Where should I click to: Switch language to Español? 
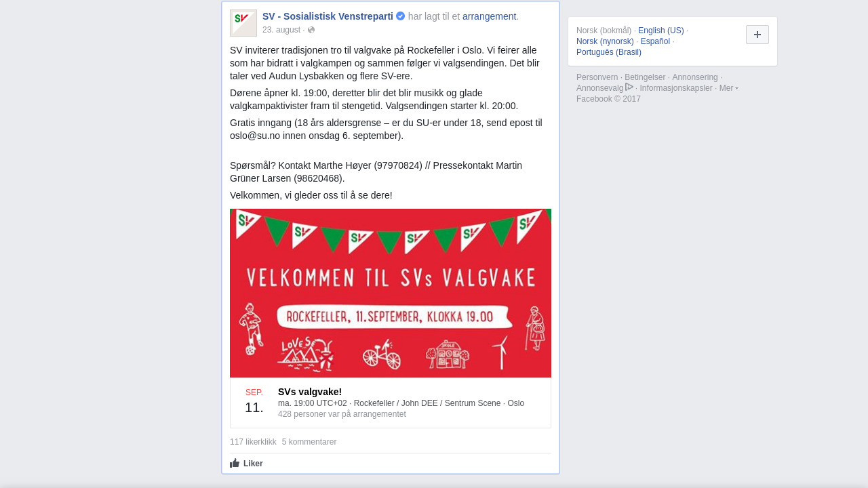[x=655, y=41]
